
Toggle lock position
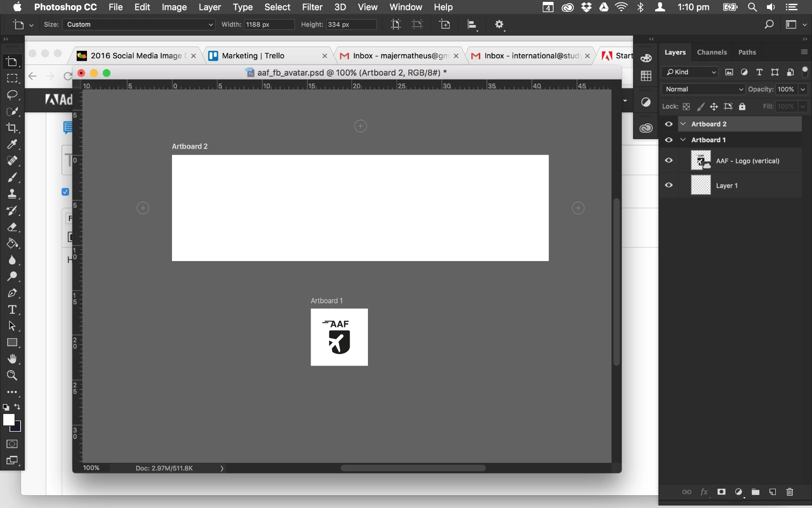click(714, 107)
